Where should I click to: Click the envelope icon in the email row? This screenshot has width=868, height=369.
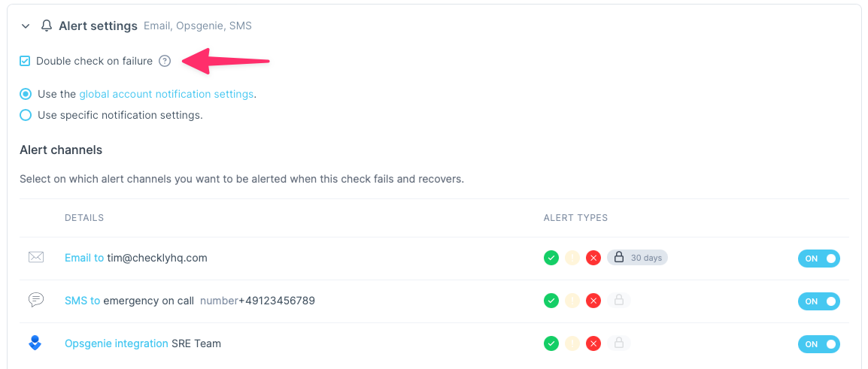tap(35, 258)
